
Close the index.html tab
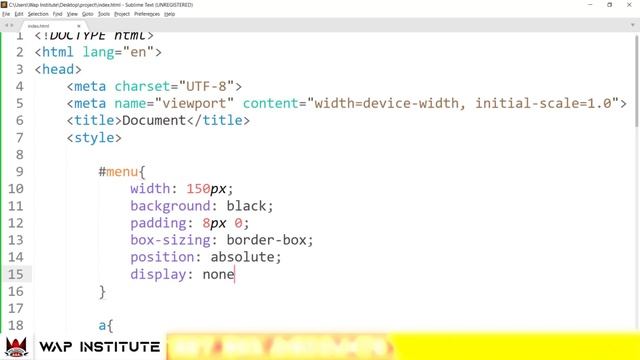(x=79, y=26)
